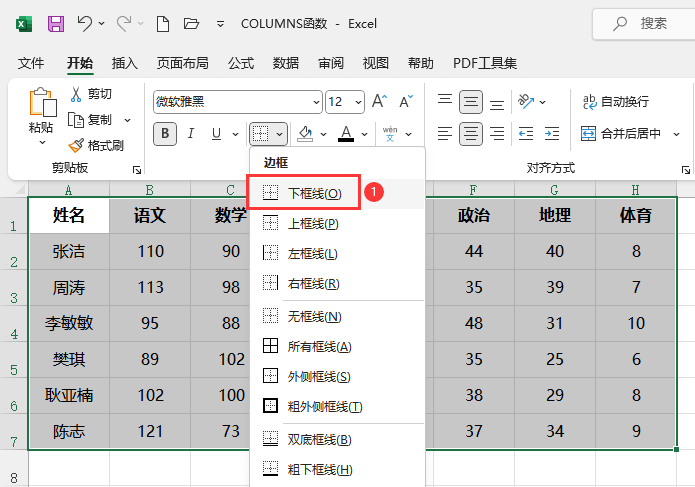Switch to the 页面布局 tab
The height and width of the screenshot is (487, 695).
coord(183,63)
